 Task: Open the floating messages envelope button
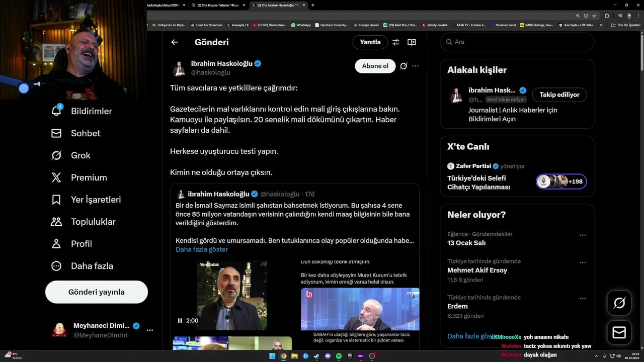[x=619, y=333]
